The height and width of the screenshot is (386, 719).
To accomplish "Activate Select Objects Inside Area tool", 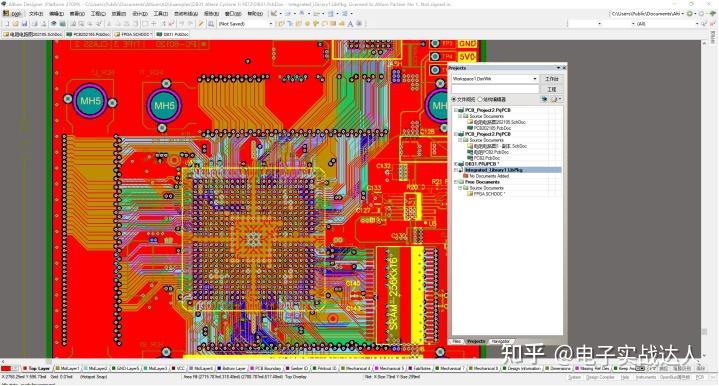I will (145, 23).
